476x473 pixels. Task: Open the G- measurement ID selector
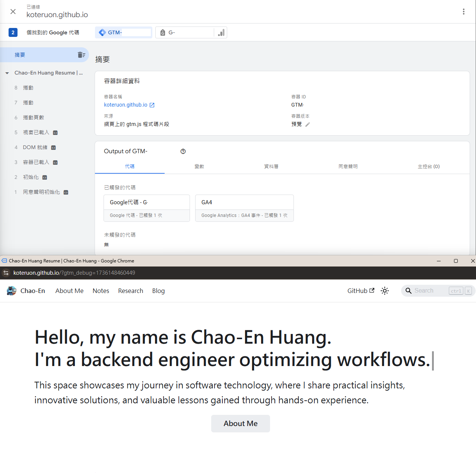(x=185, y=32)
